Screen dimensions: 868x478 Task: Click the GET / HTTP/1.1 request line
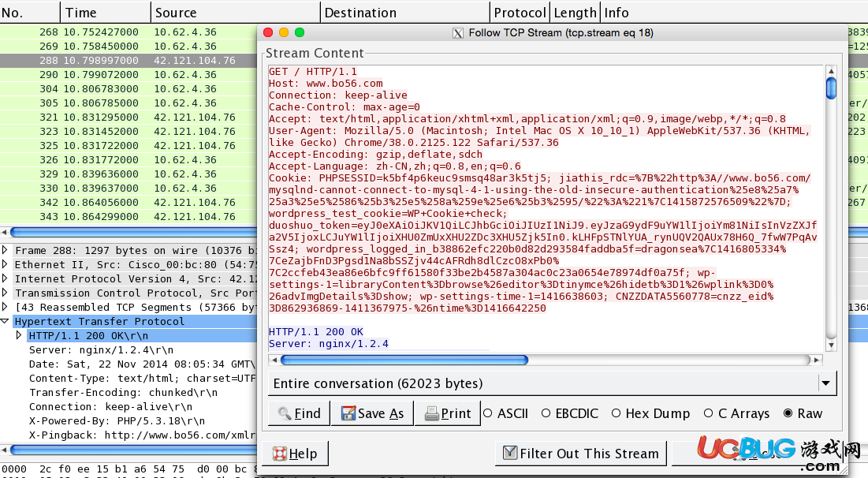[x=313, y=72]
